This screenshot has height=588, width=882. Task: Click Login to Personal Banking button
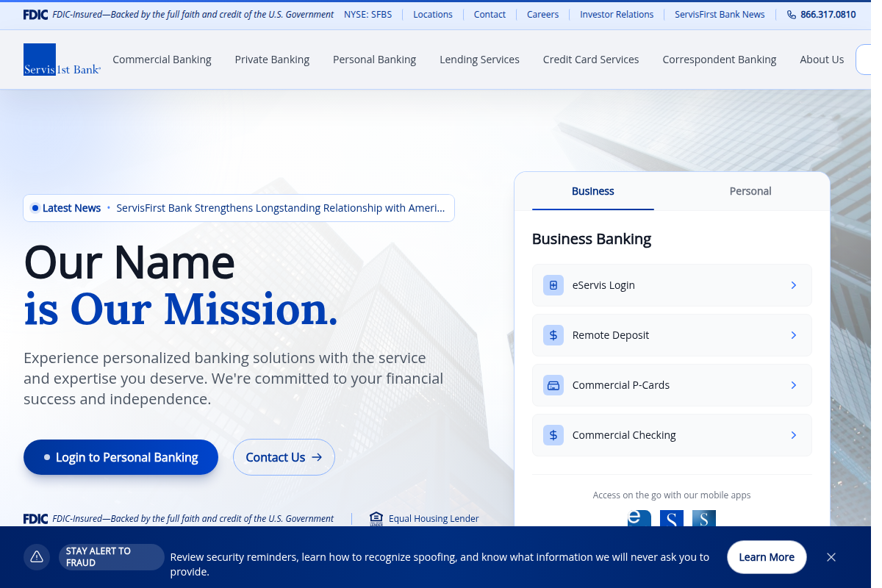[x=121, y=457]
